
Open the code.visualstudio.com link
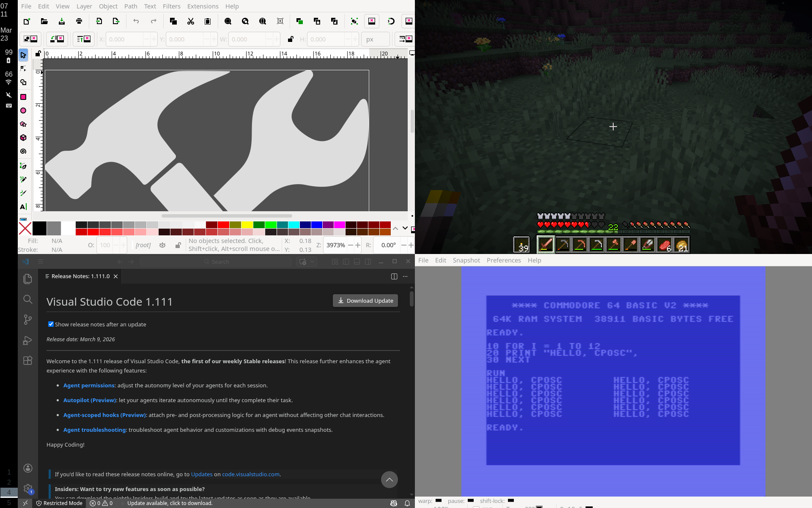tap(250, 474)
